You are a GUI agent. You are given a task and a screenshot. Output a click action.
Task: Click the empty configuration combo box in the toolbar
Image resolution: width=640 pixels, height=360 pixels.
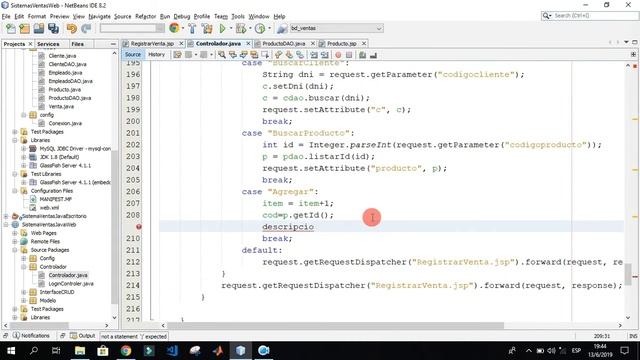click(132, 28)
